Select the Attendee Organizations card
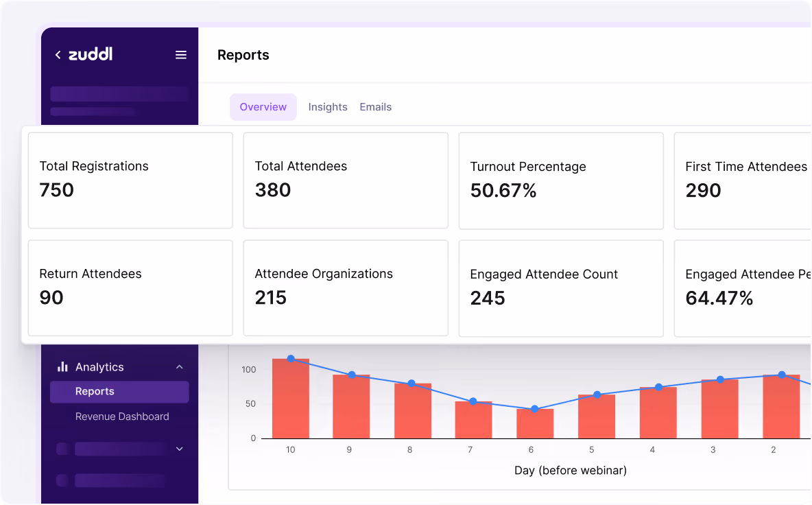812x505 pixels. [346, 288]
